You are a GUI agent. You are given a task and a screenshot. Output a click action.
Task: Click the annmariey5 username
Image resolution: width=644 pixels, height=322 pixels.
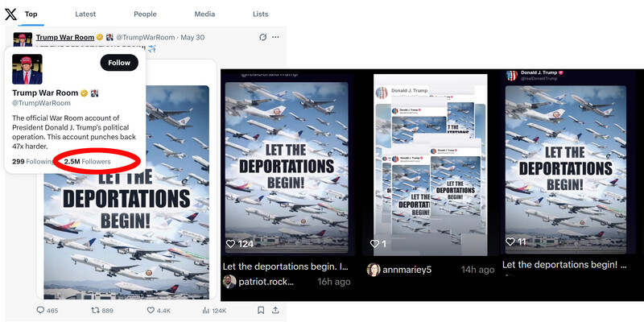tap(407, 270)
